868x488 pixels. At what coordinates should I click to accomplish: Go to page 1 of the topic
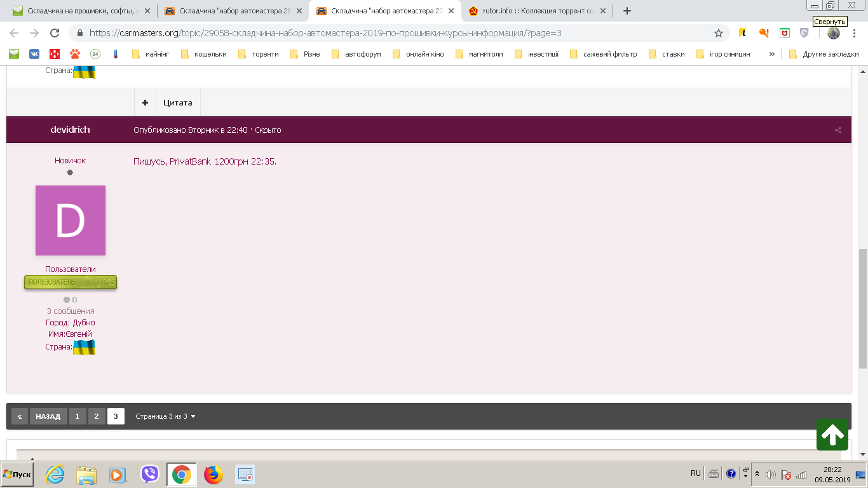[77, 416]
